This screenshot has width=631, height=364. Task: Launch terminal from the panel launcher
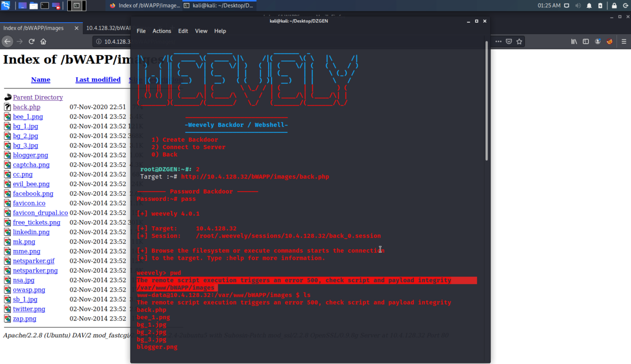(x=45, y=6)
